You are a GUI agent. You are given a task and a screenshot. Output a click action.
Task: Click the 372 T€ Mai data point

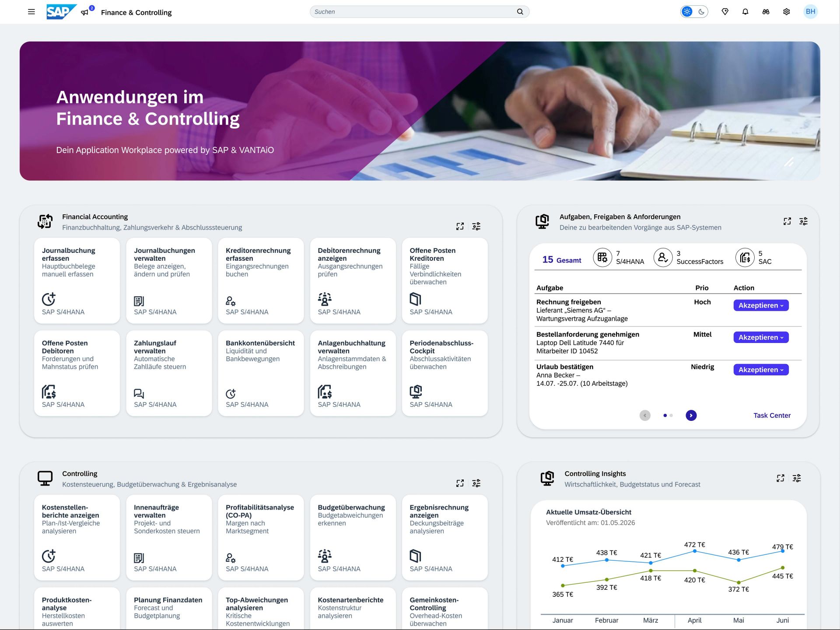738,582
